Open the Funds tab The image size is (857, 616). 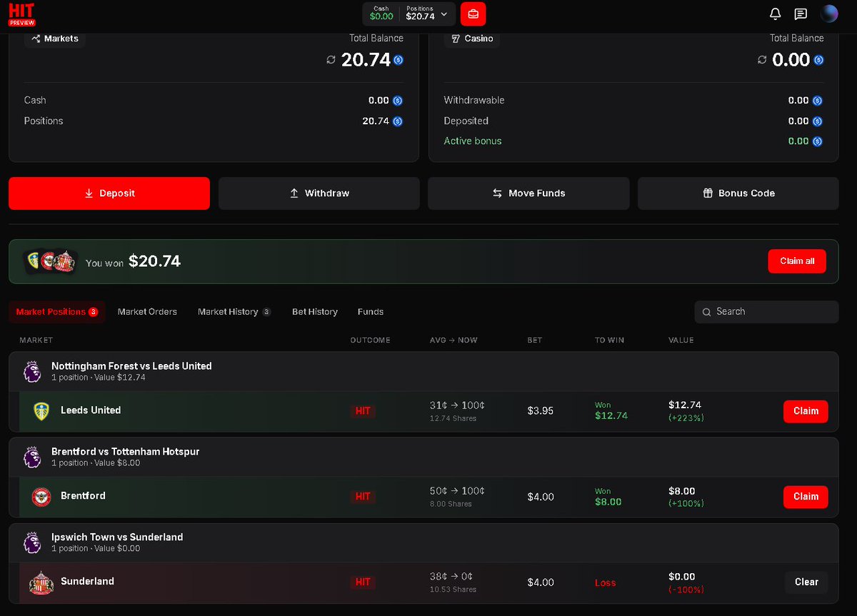pyautogui.click(x=371, y=312)
